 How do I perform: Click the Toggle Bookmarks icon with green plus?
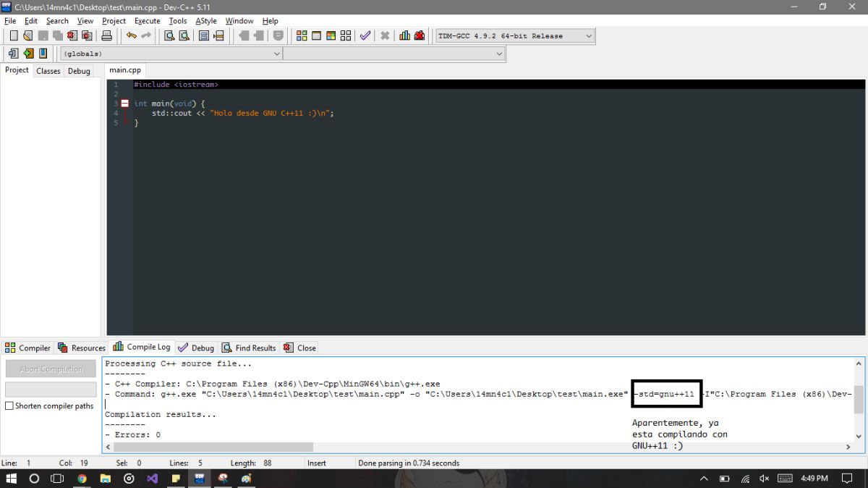pos(28,54)
